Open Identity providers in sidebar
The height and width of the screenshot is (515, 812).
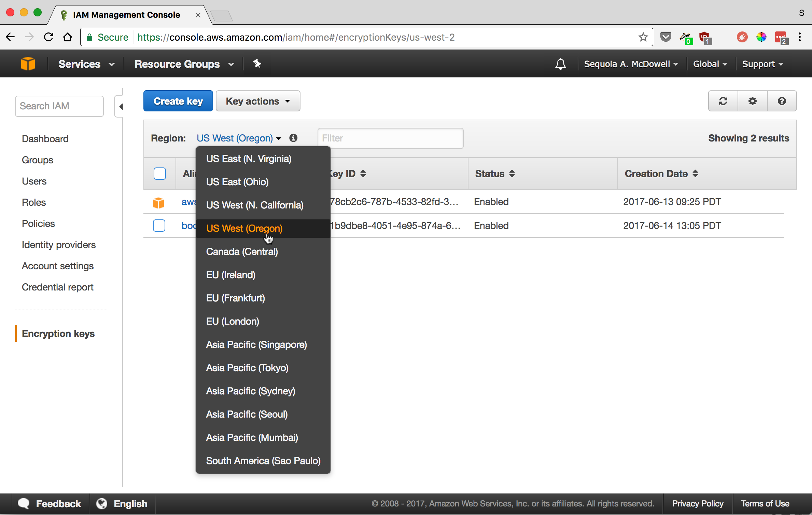59,245
